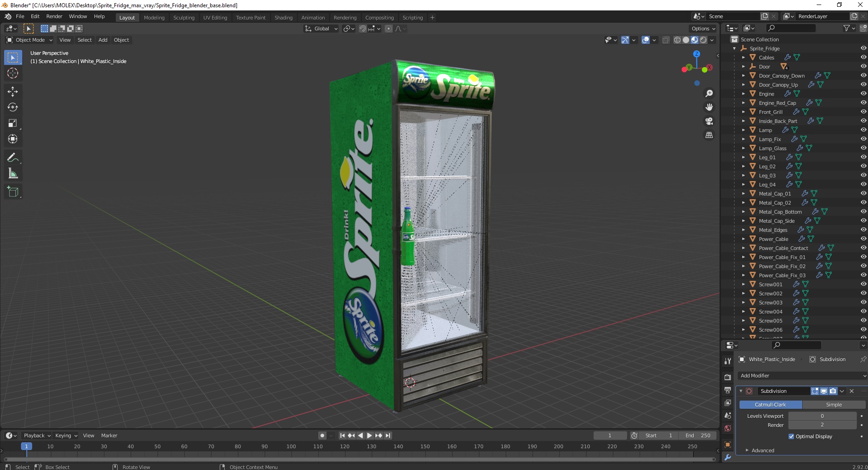Switch to the Shading workspace tab
The height and width of the screenshot is (470, 868).
[x=283, y=18]
